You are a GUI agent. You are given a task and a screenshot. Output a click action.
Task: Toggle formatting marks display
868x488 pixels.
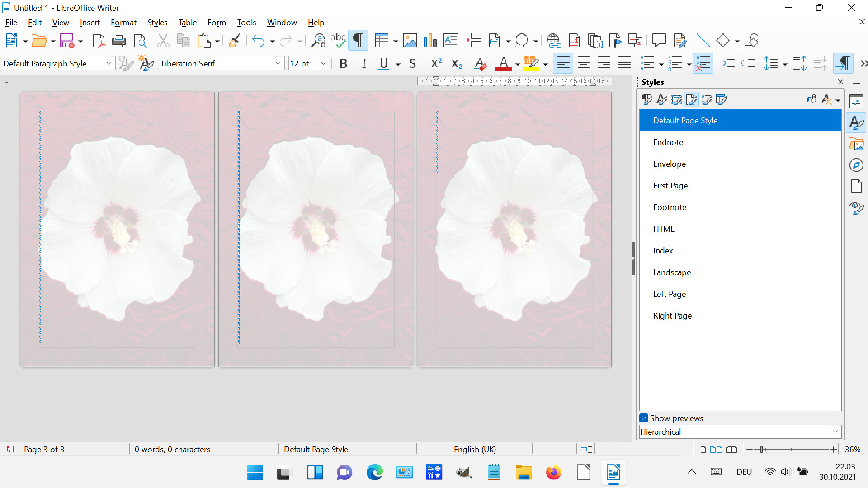[358, 40]
